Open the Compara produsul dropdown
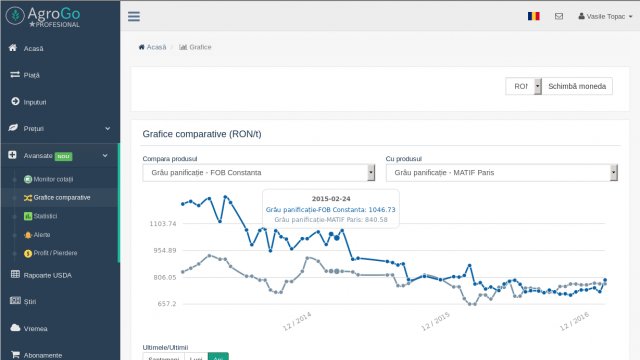Viewport: 640px width, 360px height. [258, 173]
